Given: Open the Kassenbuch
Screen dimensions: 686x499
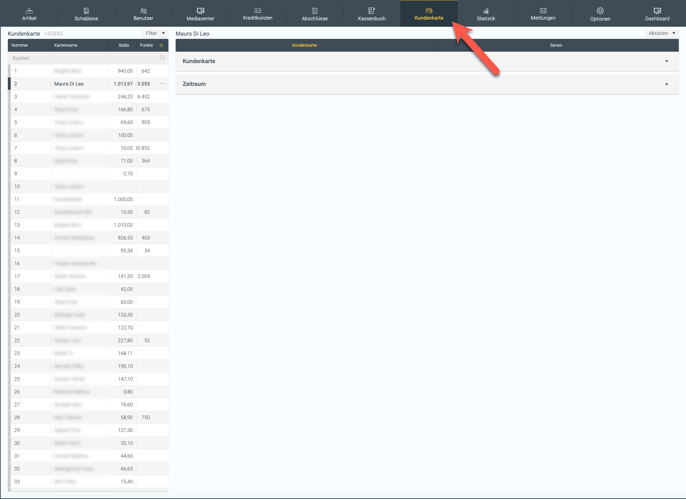Looking at the screenshot, I should 371,14.
